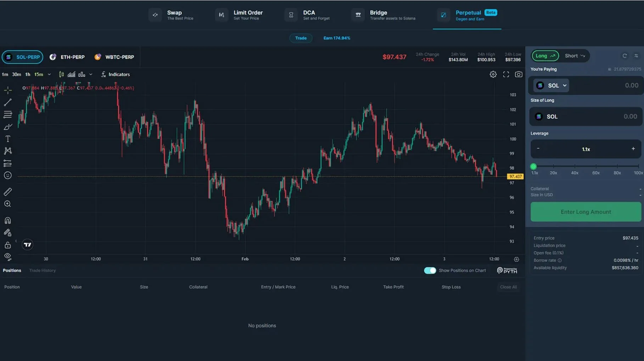Viewport: 644px width, 361px height.
Task: Open the emoji icons tool
Action: (8, 175)
